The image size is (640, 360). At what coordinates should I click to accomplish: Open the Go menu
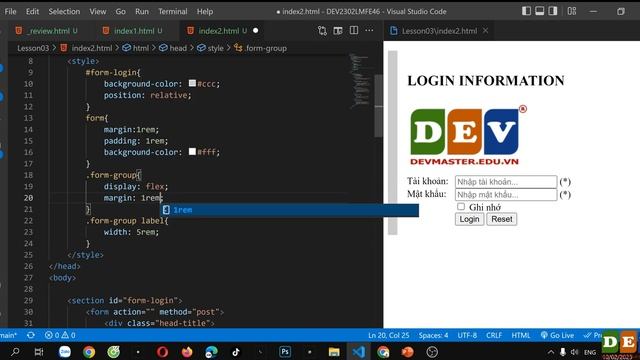(120, 11)
